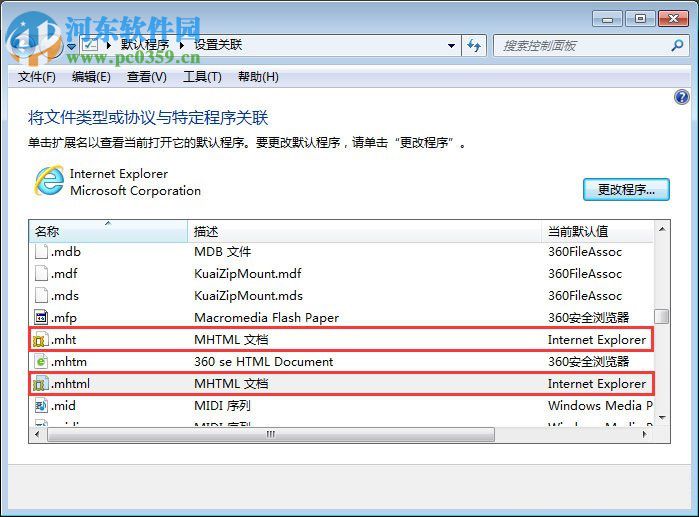Screen dimensions: 699x517
Task: Click the large Internet Explorer logo icon
Action: tap(49, 181)
